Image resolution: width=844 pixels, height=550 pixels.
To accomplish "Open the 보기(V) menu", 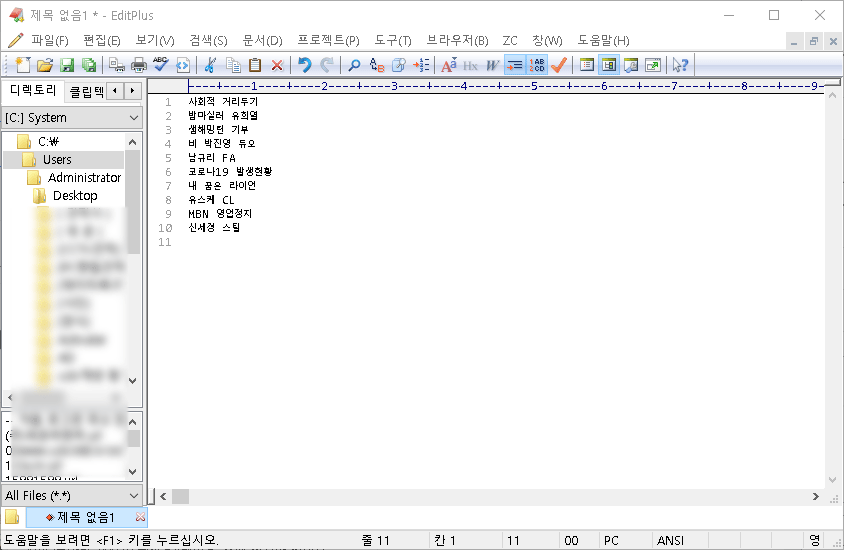I will point(154,40).
